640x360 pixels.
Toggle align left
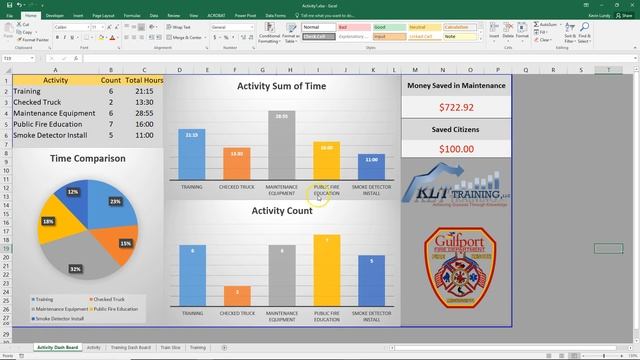126,38
